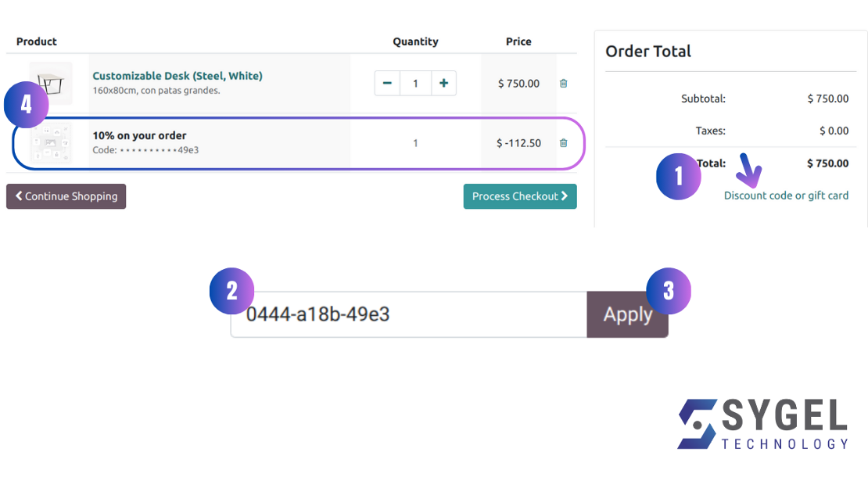Open Customizable Desk (Steel, White) product link
Image resolution: width=868 pixels, height=488 pixels.
pyautogui.click(x=178, y=76)
